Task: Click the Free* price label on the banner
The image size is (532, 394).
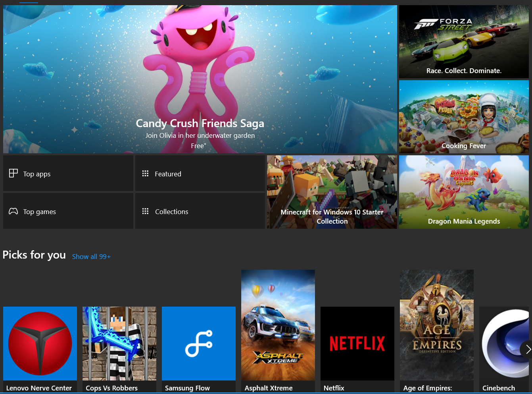Action: [x=198, y=146]
